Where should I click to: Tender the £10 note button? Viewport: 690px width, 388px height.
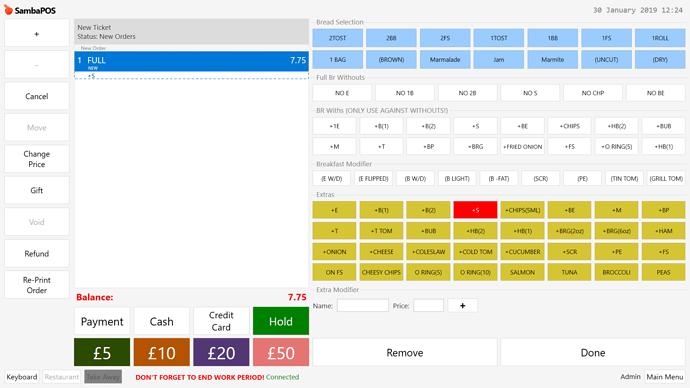coord(161,352)
